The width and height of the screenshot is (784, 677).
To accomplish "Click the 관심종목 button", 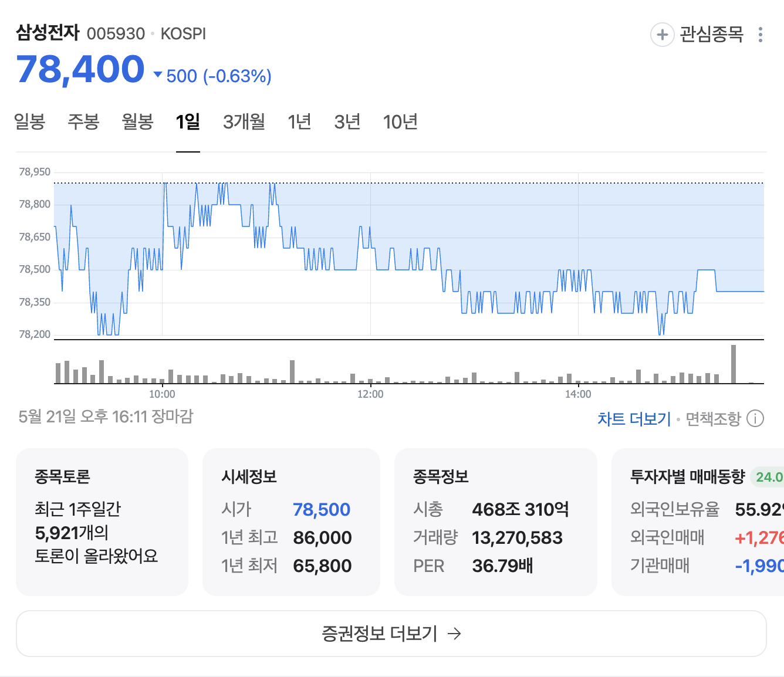I will click(697, 35).
